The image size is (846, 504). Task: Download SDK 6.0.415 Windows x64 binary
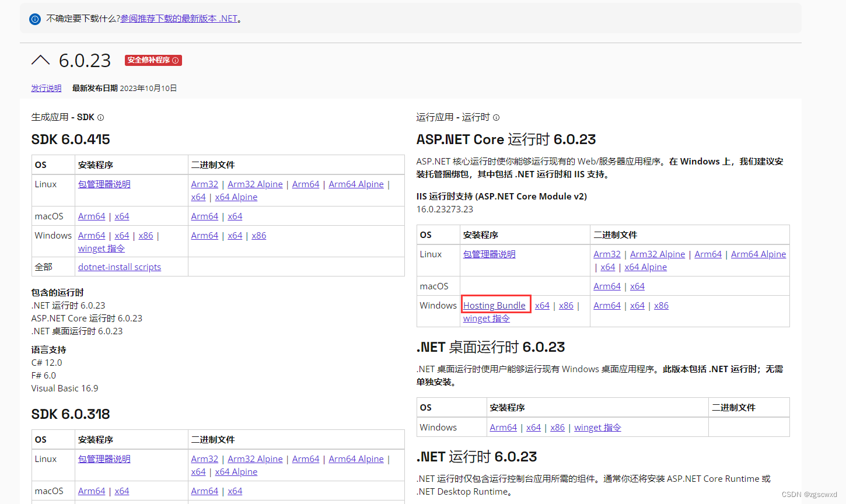235,235
